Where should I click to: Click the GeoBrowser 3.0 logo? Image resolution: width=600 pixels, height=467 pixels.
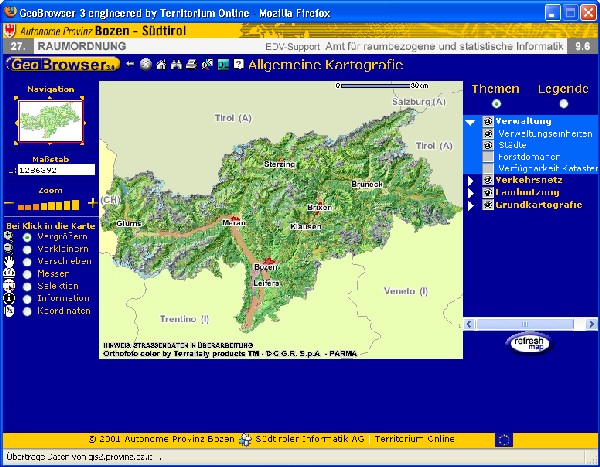point(63,64)
